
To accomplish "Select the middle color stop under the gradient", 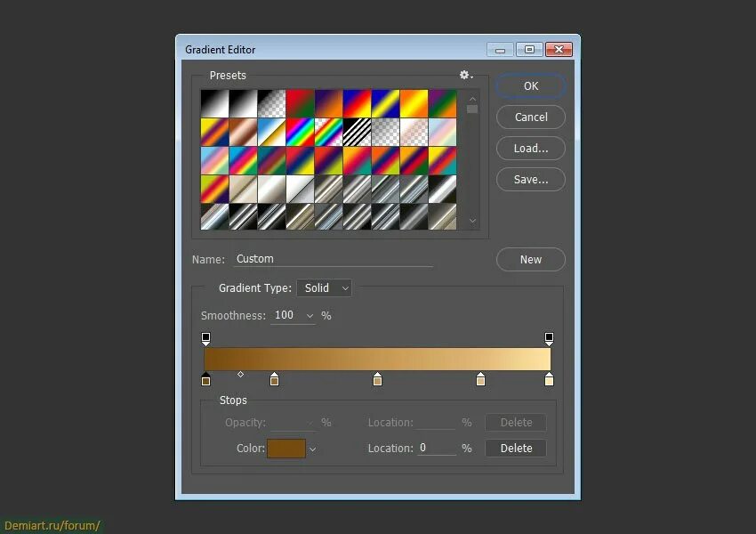I will click(377, 378).
